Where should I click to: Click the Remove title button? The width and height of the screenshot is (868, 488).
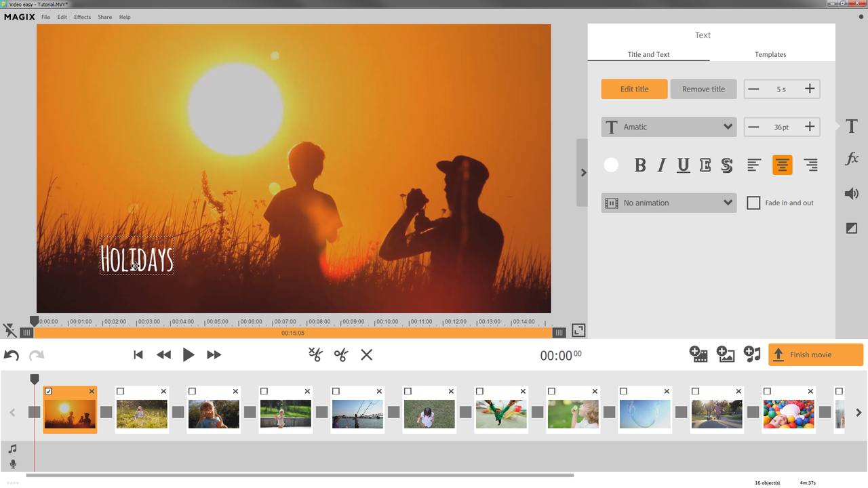click(x=703, y=89)
